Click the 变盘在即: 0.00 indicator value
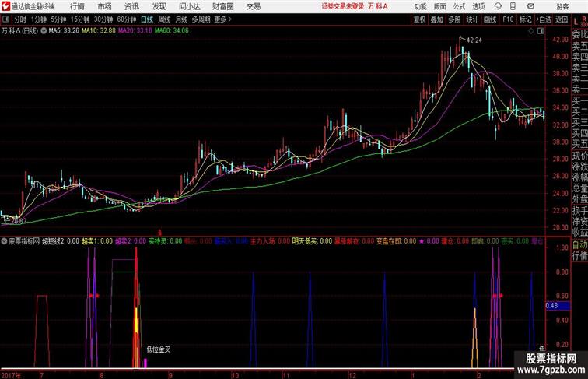This screenshot has width=588, height=379. click(x=396, y=241)
